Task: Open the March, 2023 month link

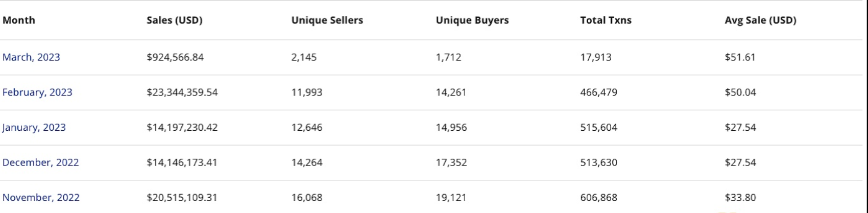Action: click(31, 57)
